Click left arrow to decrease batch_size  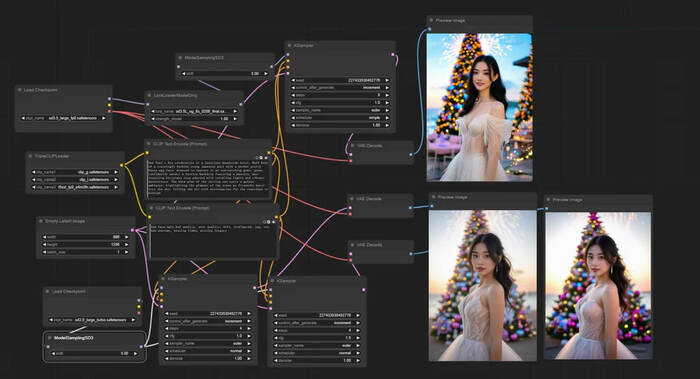click(44, 252)
